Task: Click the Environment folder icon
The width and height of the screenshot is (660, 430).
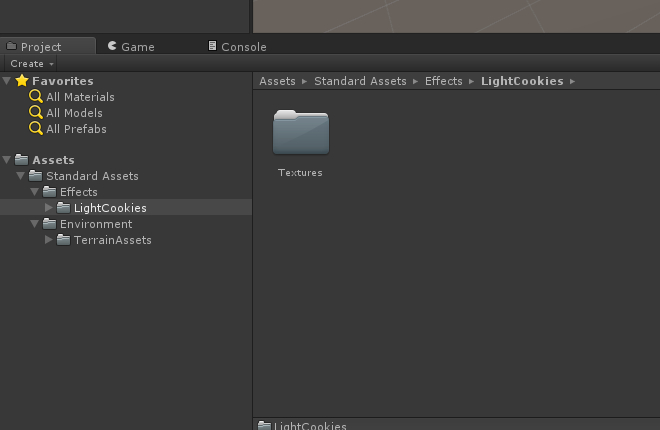Action: (49, 223)
